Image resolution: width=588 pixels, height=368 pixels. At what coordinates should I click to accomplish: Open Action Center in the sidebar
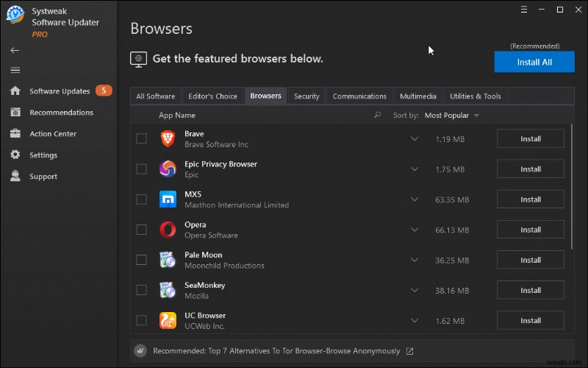(x=53, y=134)
